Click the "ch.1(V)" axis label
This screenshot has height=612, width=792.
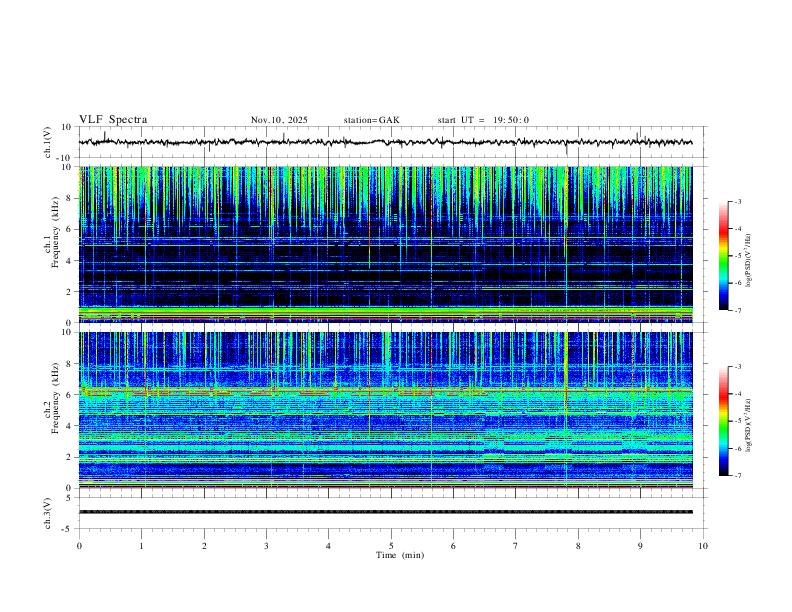pyautogui.click(x=48, y=142)
